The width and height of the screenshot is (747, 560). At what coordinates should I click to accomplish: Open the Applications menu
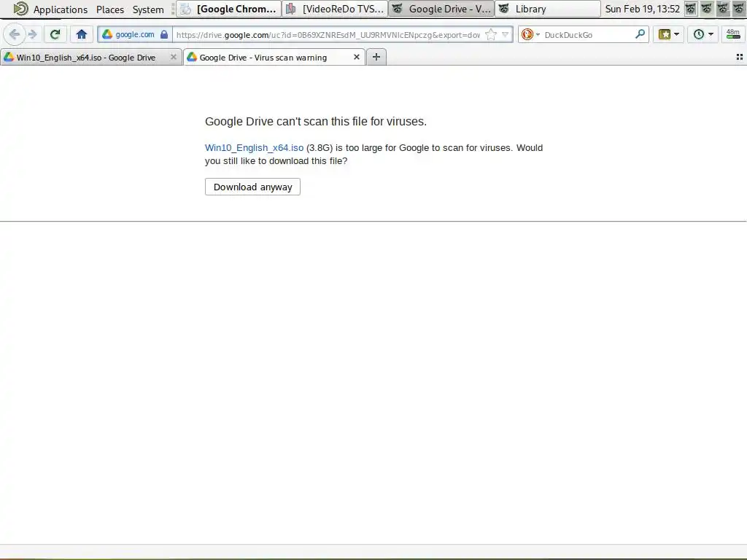(x=61, y=9)
